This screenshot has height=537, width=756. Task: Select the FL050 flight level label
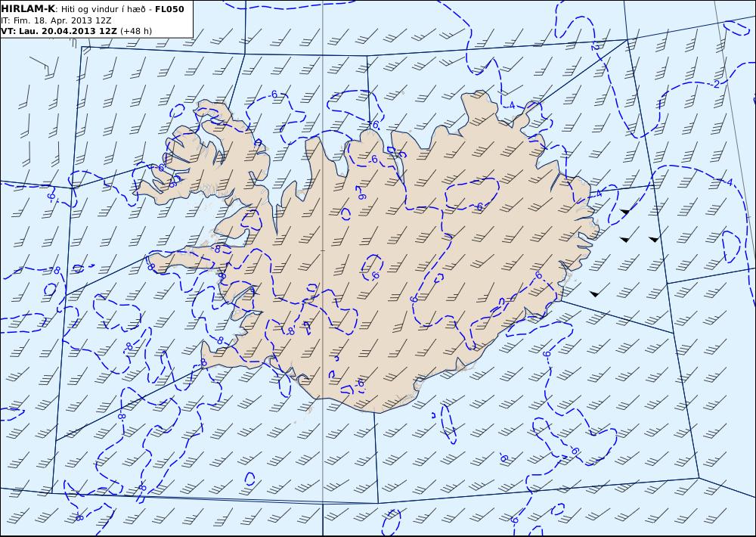click(x=169, y=9)
